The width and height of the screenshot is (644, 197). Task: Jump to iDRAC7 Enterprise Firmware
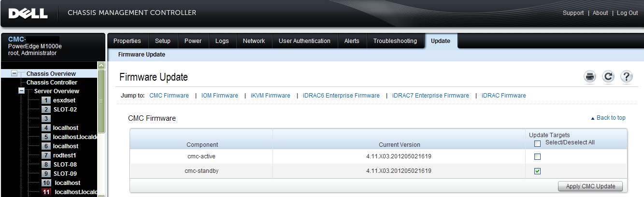[x=430, y=96]
